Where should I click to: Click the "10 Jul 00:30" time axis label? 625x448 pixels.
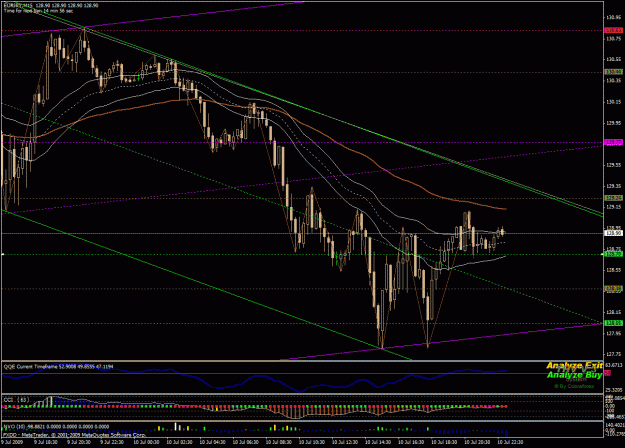point(146,442)
